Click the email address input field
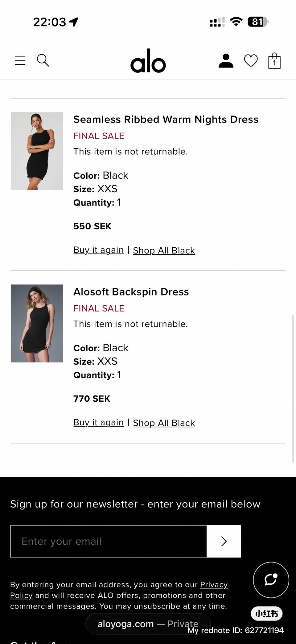The image size is (296, 644). pyautogui.click(x=109, y=541)
